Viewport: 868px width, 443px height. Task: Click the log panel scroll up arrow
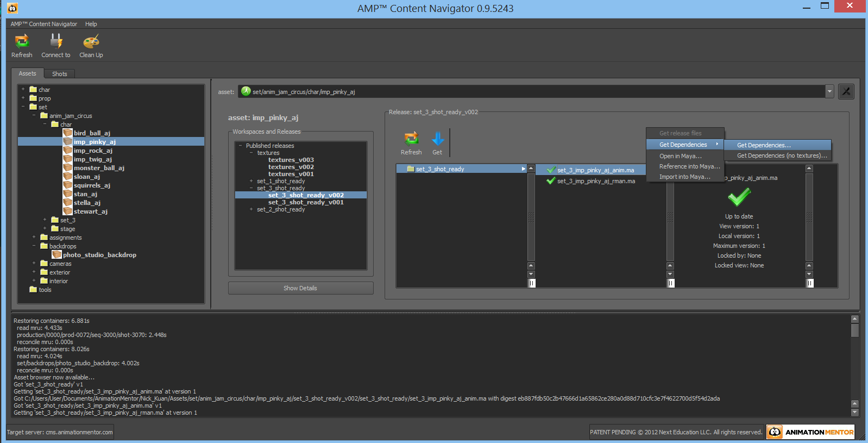854,319
